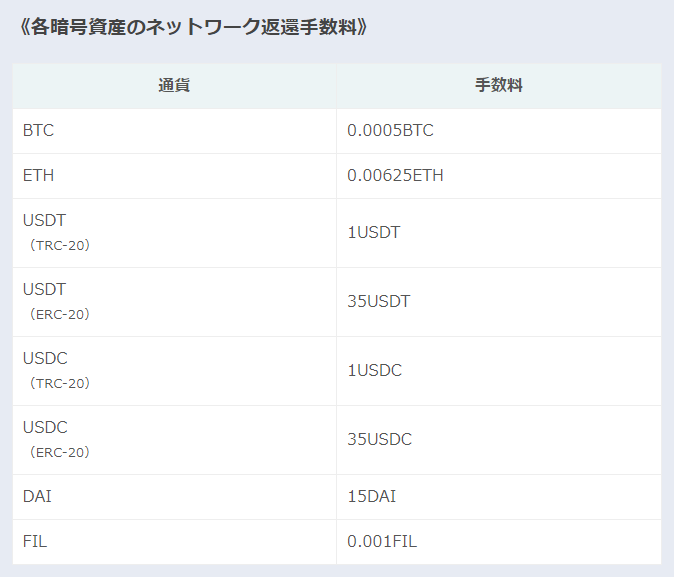Click the 1USDC fee value
This screenshot has height=577, width=674.
(374, 371)
